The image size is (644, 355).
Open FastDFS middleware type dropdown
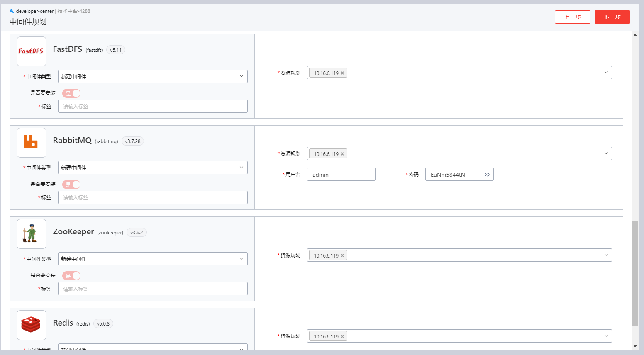153,76
